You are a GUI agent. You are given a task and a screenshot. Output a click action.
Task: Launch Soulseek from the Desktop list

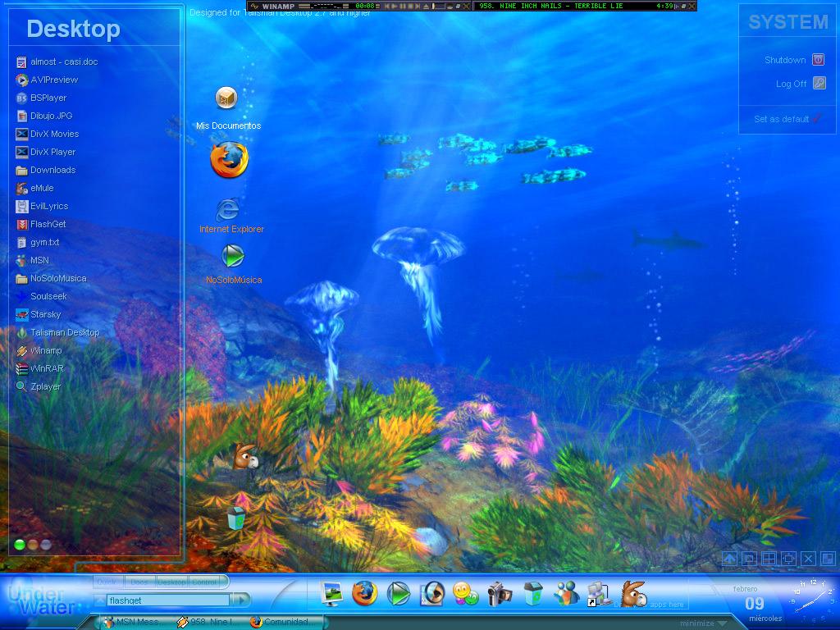tap(41, 296)
